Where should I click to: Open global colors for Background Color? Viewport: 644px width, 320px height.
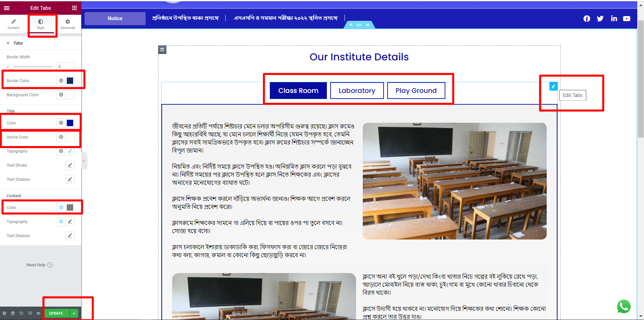(x=61, y=95)
